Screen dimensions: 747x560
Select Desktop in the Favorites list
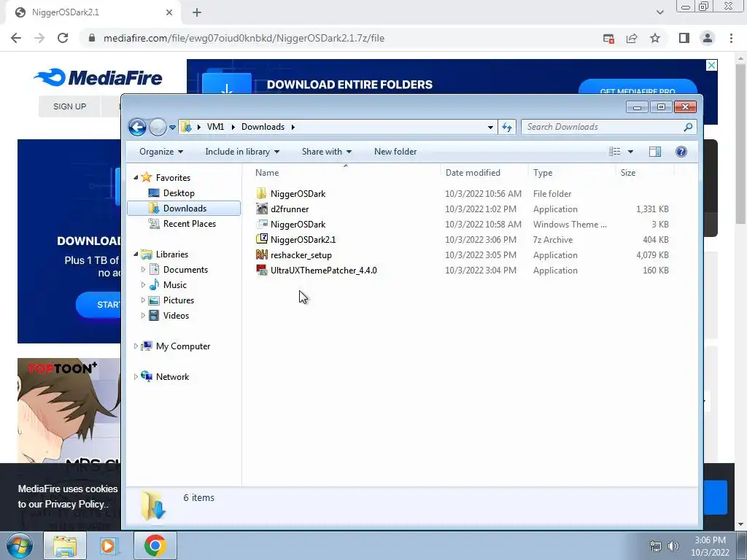click(x=179, y=192)
